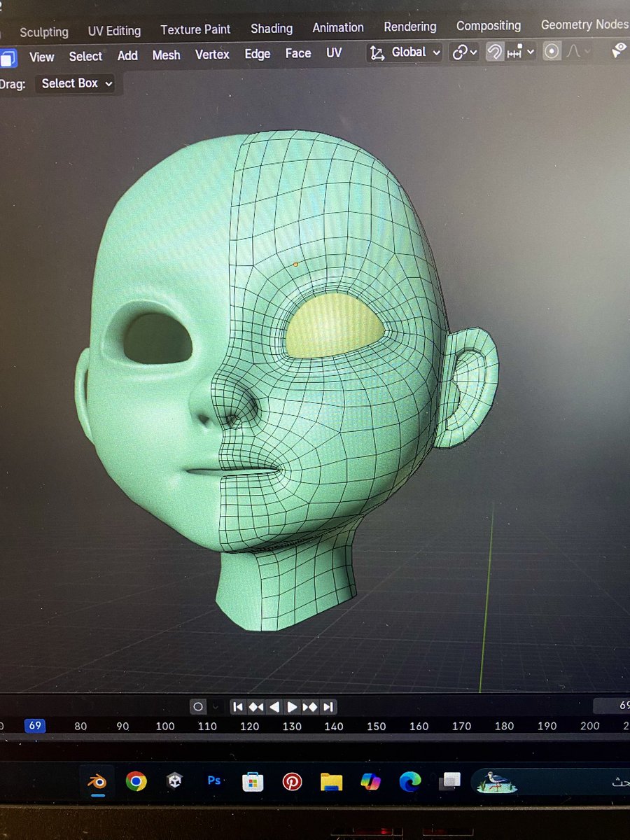
Task: Click frame 180 on the timeline ruler
Action: click(x=504, y=726)
